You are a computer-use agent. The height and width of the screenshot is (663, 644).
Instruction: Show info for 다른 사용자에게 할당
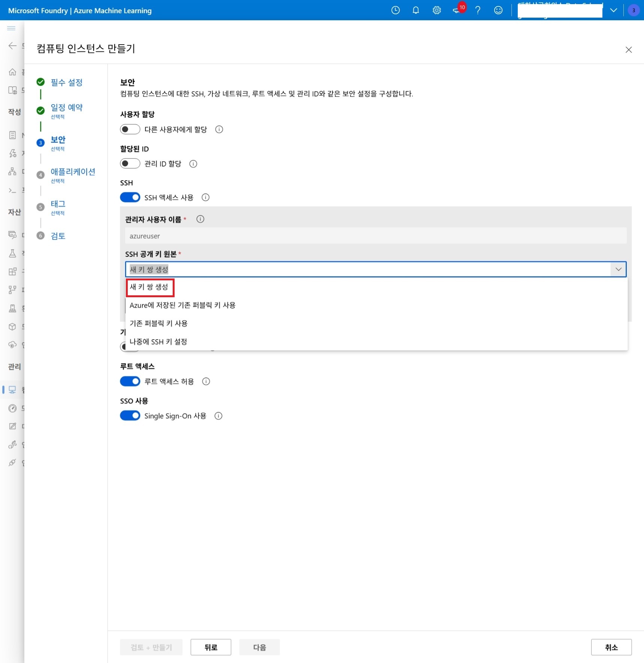pos(219,129)
